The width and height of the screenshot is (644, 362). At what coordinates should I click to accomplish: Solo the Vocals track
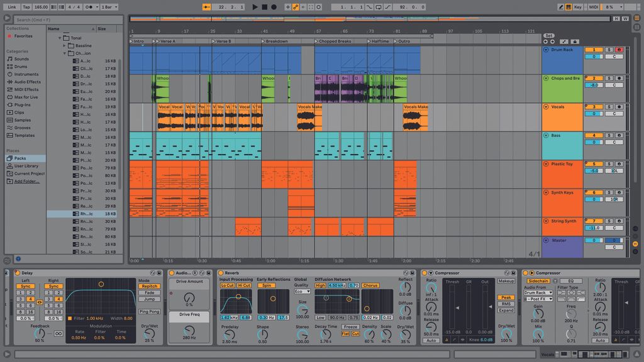pos(609,107)
